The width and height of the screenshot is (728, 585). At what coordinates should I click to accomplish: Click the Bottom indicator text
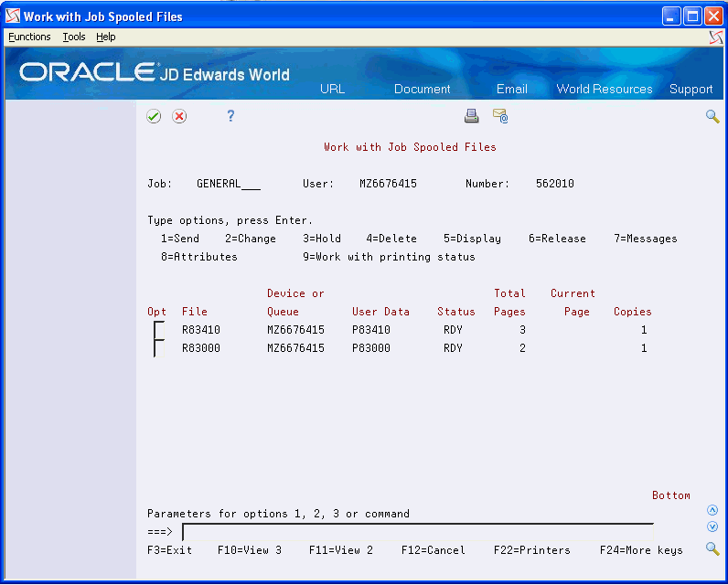pyautogui.click(x=671, y=495)
